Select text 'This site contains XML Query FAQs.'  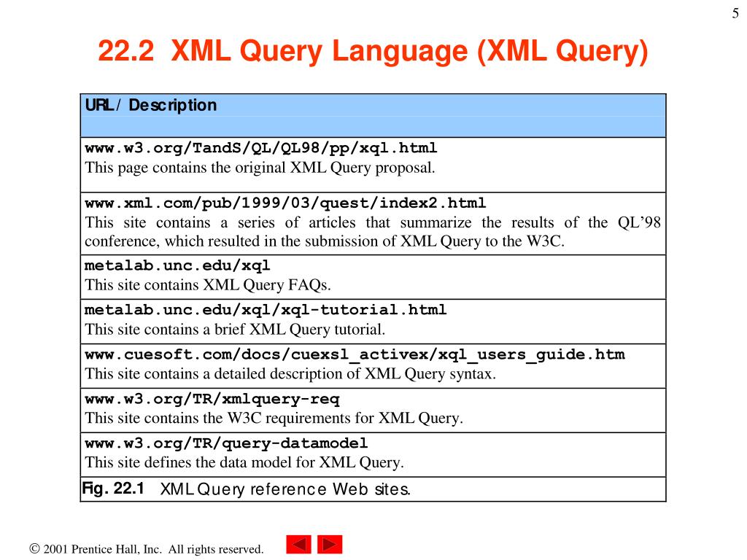coord(208,285)
